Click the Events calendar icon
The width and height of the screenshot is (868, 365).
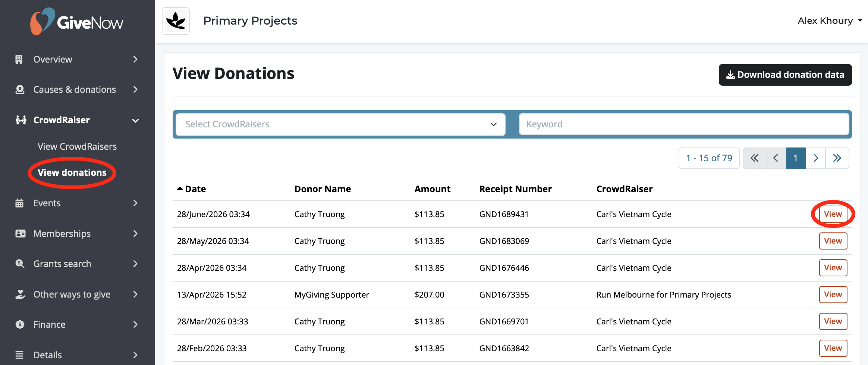pos(19,203)
